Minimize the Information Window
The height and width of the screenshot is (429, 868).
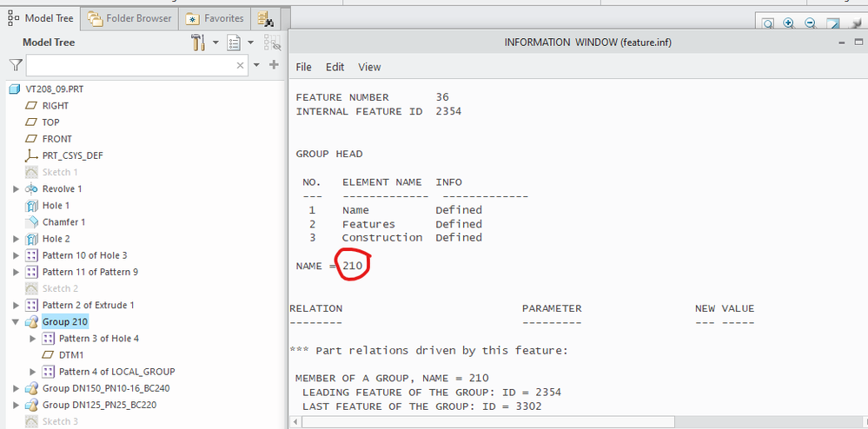pyautogui.click(x=841, y=42)
